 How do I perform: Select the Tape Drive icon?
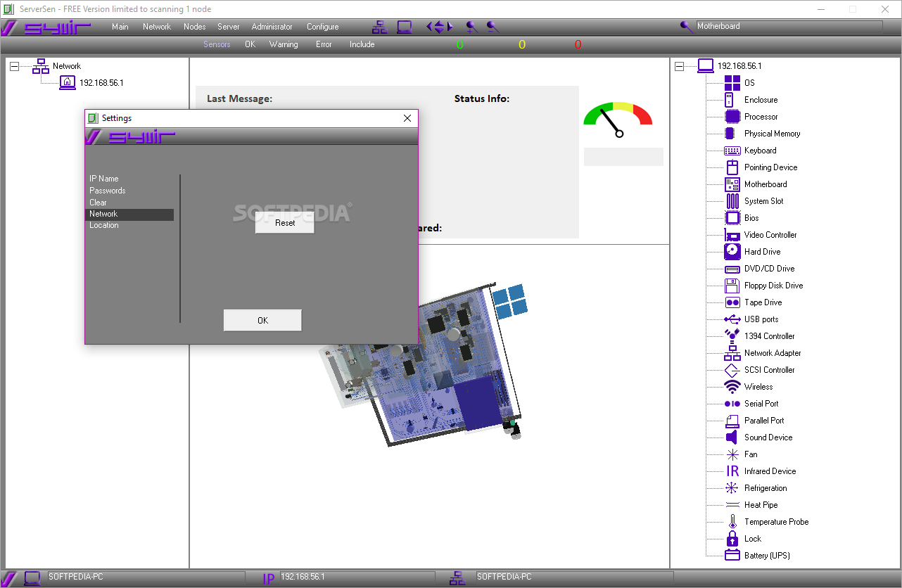[732, 302]
